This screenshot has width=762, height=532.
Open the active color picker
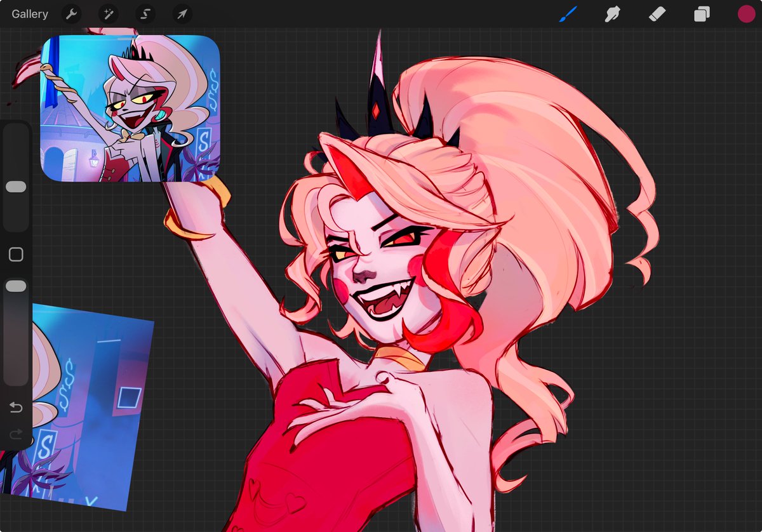(746, 14)
